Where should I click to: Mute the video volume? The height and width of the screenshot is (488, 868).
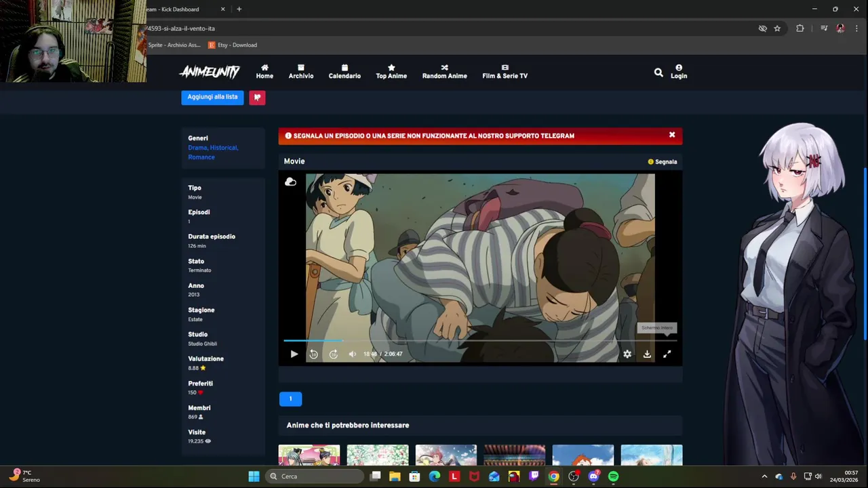[352, 354]
